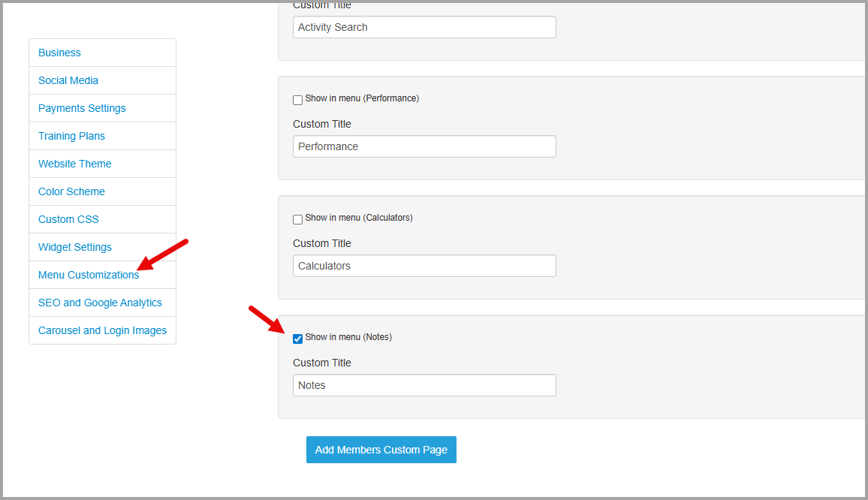868x500 pixels.
Task: Click the 'Show in menu (Notes)' label
Action: point(348,336)
